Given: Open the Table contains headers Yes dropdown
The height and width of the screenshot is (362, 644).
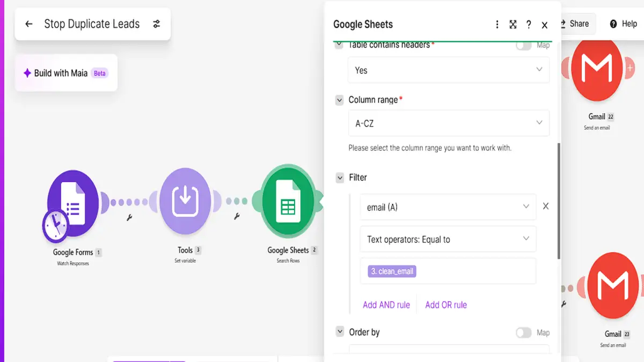Looking at the screenshot, I should (x=449, y=70).
